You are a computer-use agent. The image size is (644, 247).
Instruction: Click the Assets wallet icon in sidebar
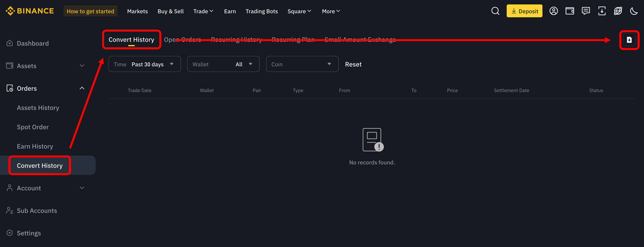pyautogui.click(x=10, y=66)
